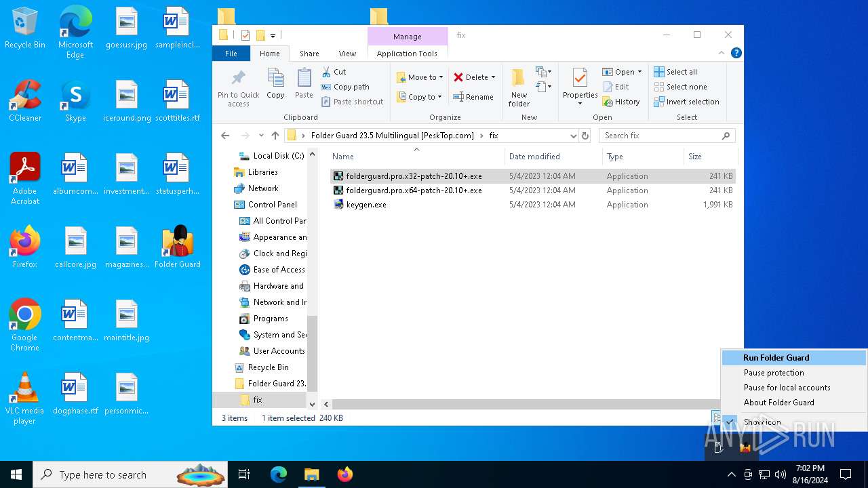Image resolution: width=868 pixels, height=488 pixels.
Task: Go up one folder level arrow
Action: pos(275,136)
